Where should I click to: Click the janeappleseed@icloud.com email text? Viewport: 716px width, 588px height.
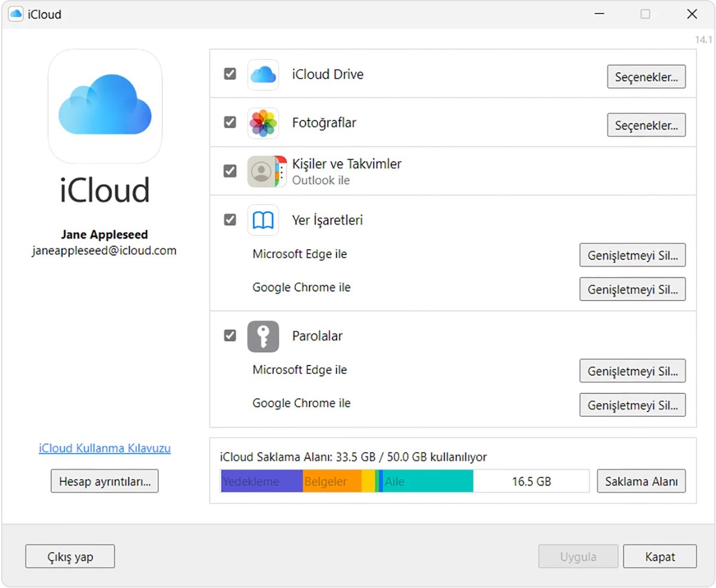104,250
